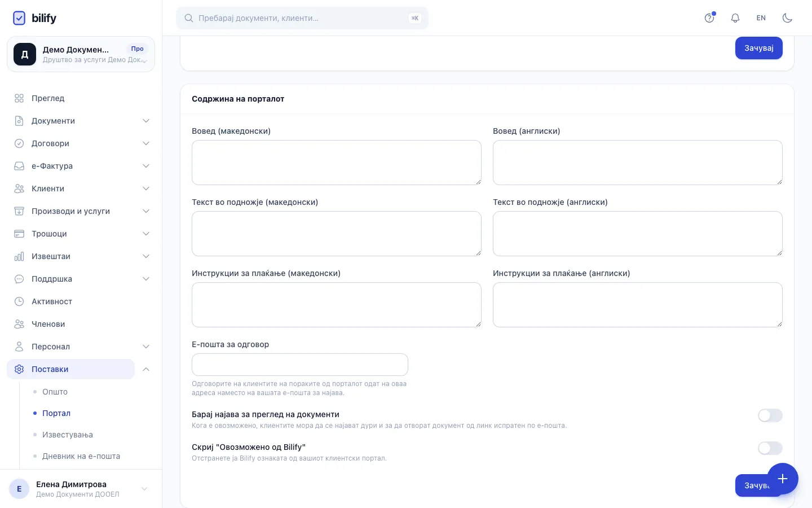Switch language with the EN button
The height and width of the screenshot is (508, 812).
tap(761, 18)
